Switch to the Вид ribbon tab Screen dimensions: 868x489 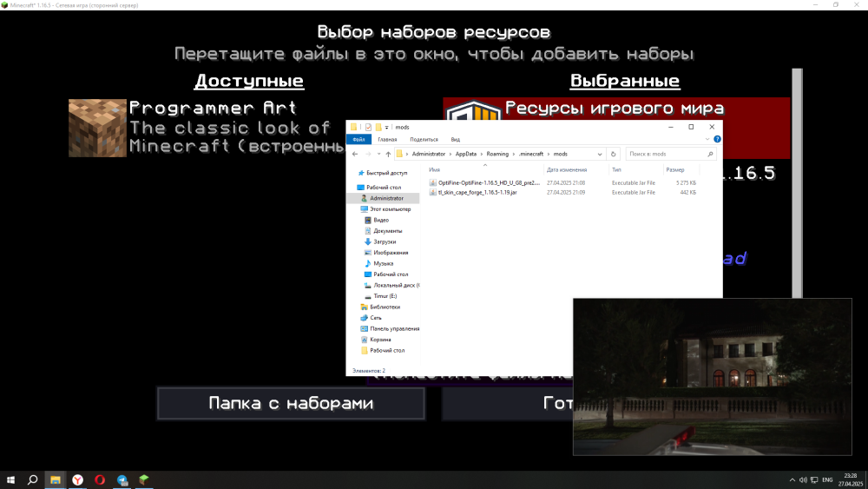(x=455, y=140)
